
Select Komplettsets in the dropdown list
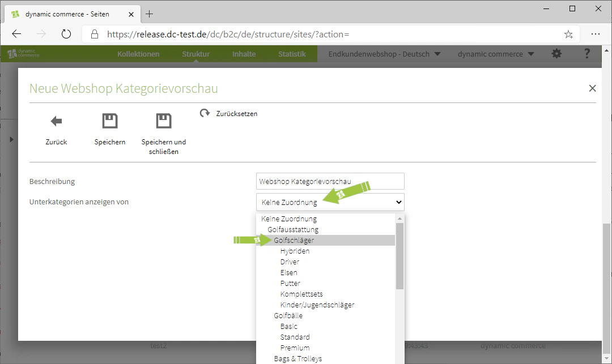pyautogui.click(x=326, y=294)
